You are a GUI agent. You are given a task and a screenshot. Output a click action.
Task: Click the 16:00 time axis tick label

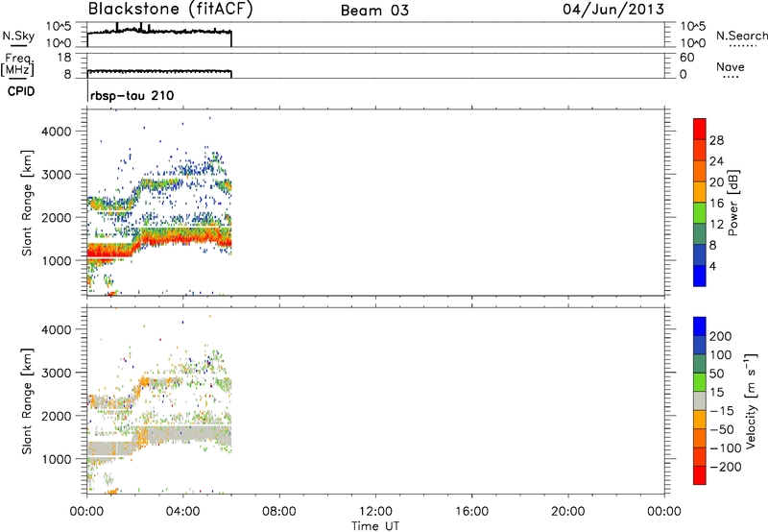pos(471,512)
